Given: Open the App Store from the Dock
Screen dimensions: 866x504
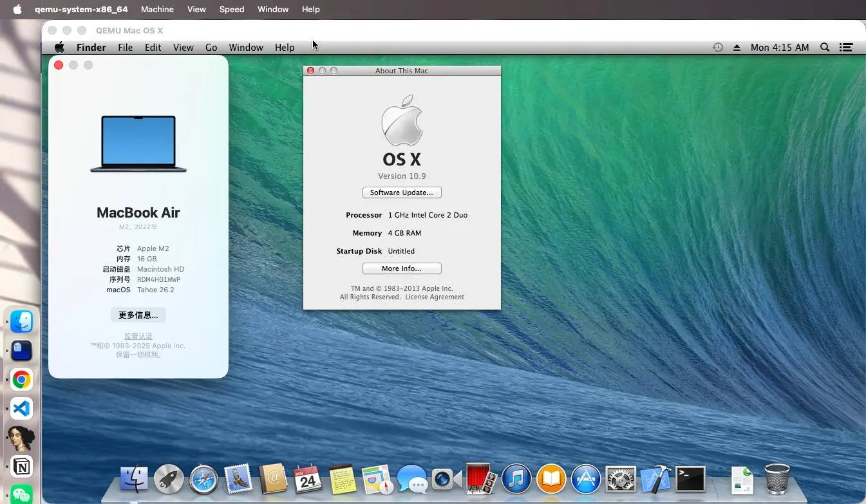Looking at the screenshot, I should (586, 479).
